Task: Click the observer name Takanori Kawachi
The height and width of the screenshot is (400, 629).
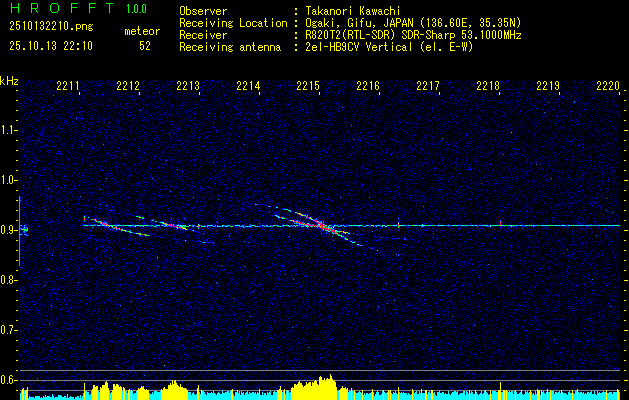Action: [353, 11]
